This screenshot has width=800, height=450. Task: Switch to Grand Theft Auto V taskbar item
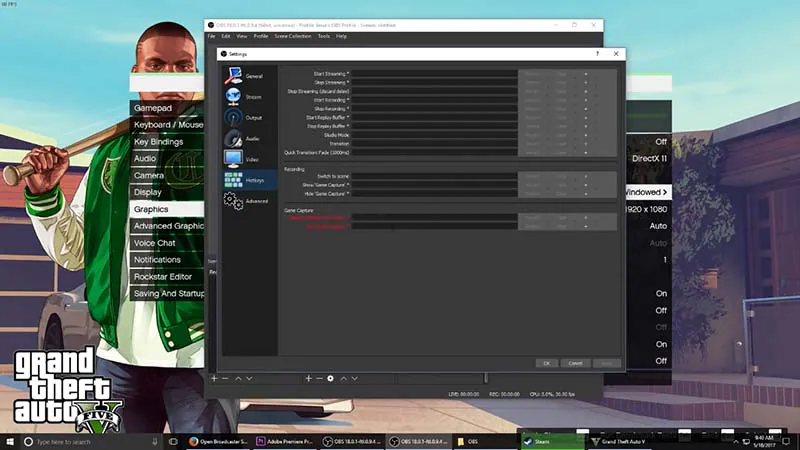click(x=619, y=441)
